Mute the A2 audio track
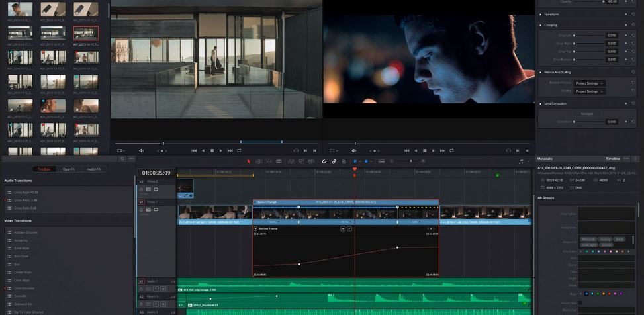 (163, 304)
